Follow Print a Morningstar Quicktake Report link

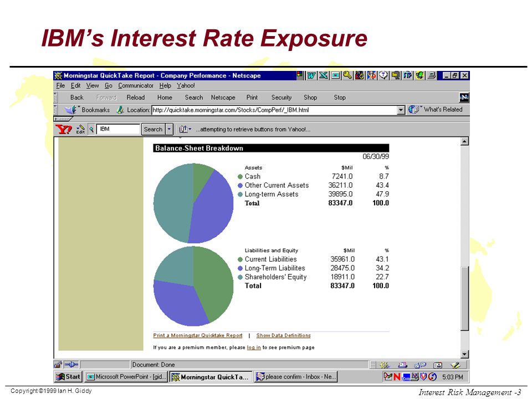coord(198,336)
